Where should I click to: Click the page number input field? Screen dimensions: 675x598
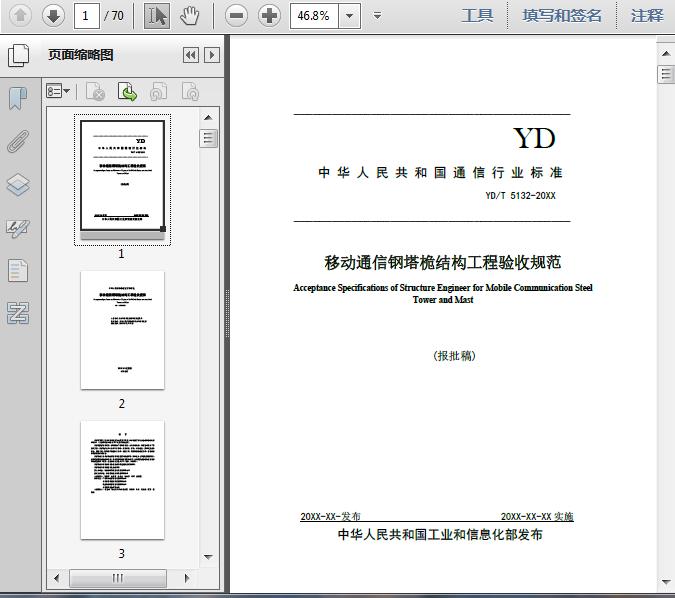(87, 15)
